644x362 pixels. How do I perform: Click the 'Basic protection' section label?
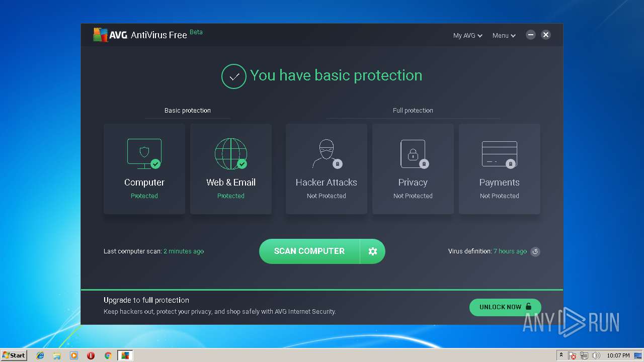coord(188,111)
